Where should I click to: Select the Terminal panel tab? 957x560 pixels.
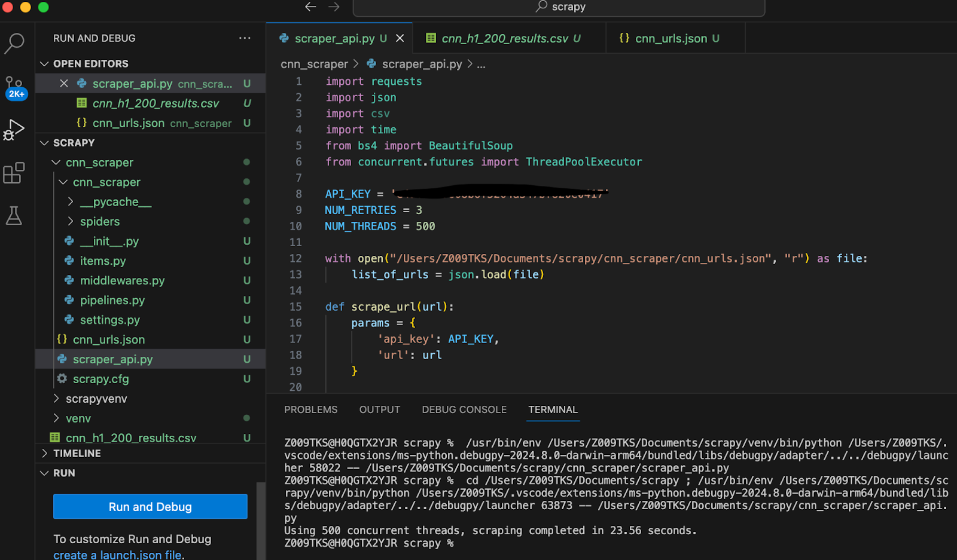click(x=553, y=410)
